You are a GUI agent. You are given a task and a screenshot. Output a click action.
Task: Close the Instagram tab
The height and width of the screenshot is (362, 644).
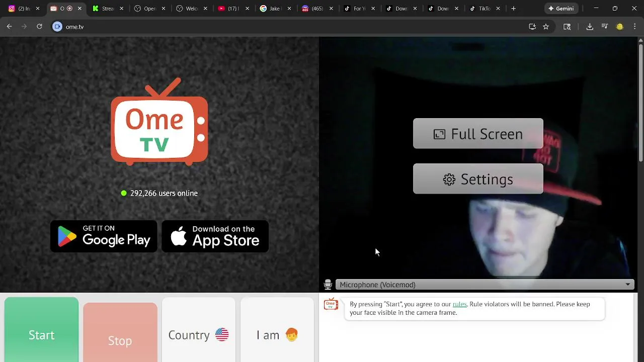[37, 9]
